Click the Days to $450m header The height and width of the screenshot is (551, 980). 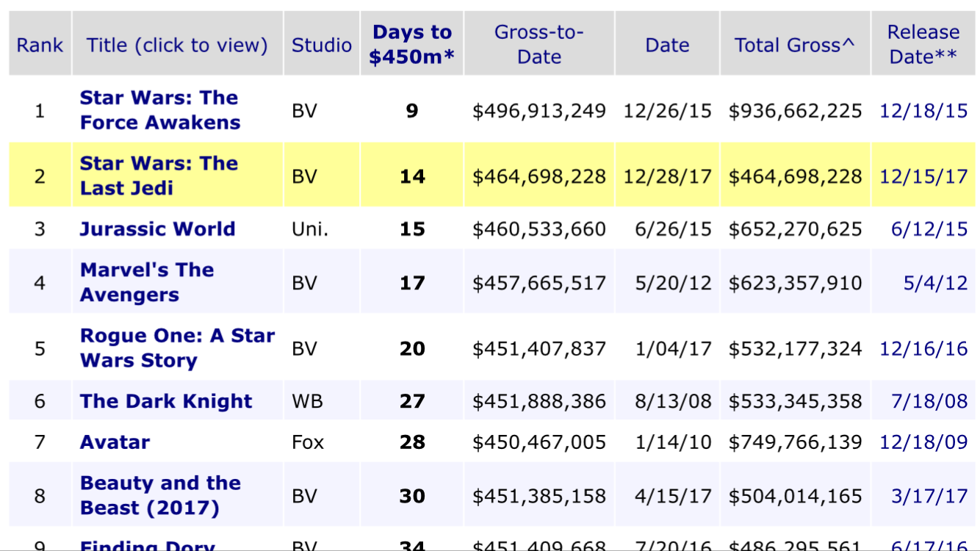tap(411, 45)
